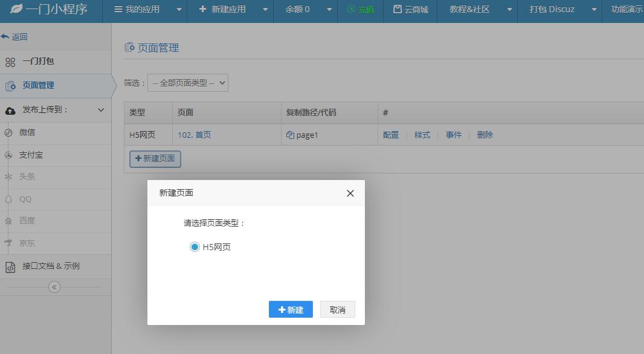
Task: Click the 支付宝 icon in sidebar
Action: click(x=8, y=155)
